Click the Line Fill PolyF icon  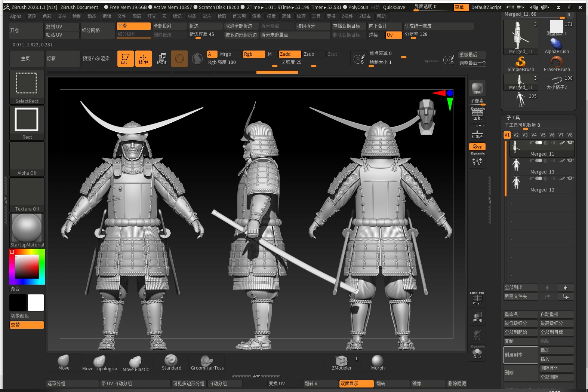point(477,298)
